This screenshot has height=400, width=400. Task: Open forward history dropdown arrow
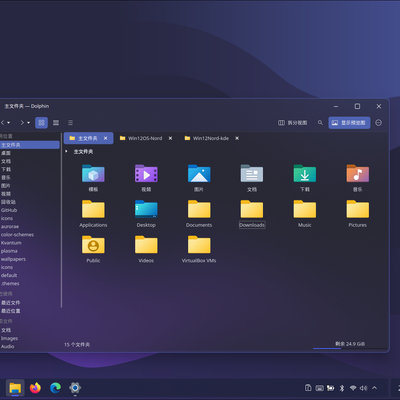tap(28, 123)
